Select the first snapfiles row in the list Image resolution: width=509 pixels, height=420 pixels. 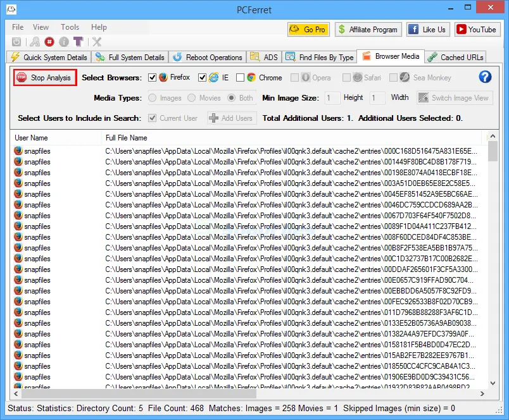coord(38,151)
